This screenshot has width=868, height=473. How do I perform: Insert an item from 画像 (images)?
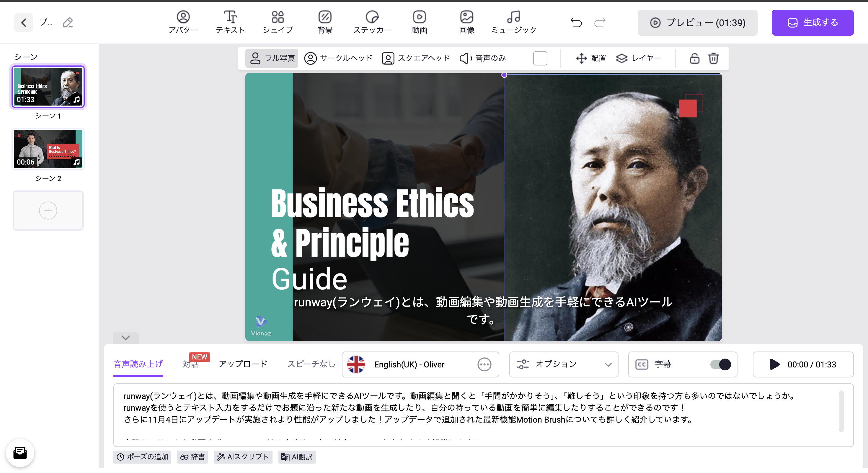point(466,22)
